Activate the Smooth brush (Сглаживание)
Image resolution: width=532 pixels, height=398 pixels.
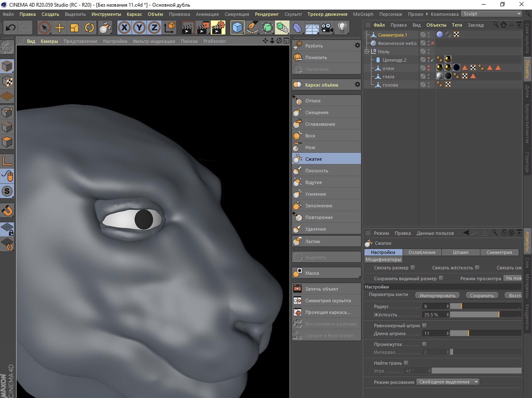(x=320, y=124)
